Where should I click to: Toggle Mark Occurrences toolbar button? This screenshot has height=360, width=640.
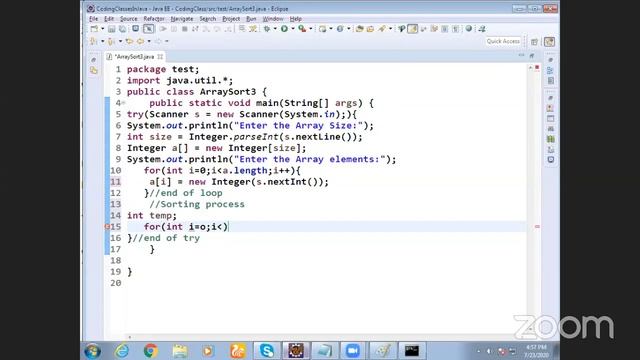coord(413,29)
